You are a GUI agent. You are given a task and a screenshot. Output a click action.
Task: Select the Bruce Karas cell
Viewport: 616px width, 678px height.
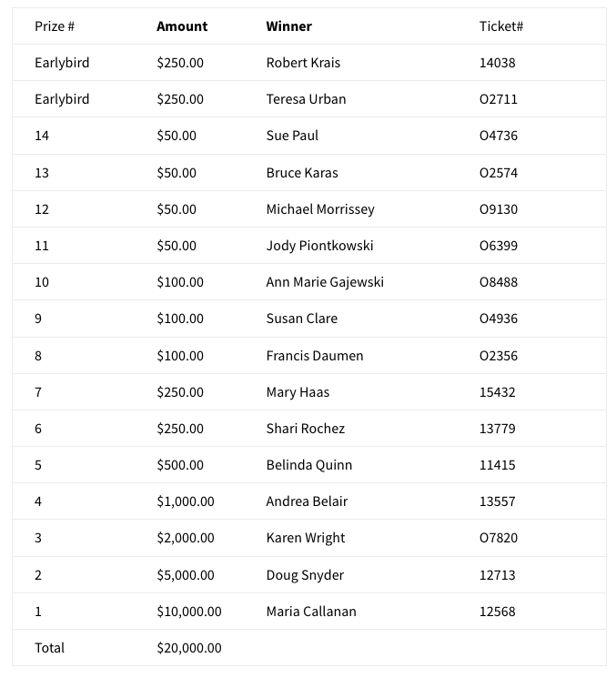pos(301,173)
